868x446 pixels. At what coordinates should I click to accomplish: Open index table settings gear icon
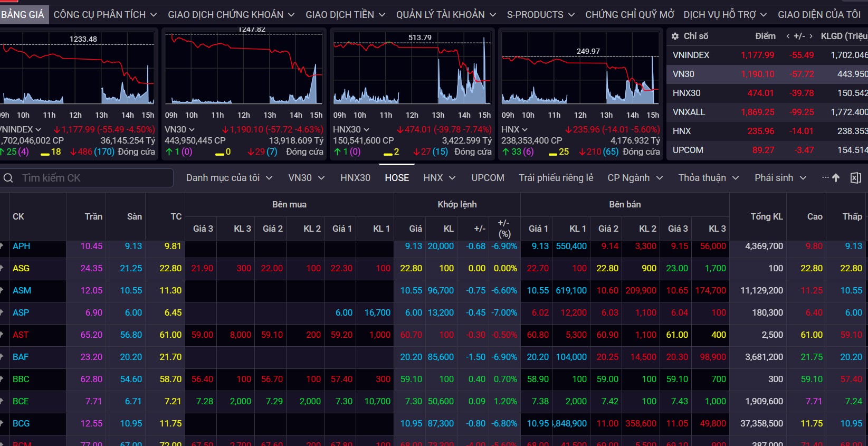tap(675, 36)
